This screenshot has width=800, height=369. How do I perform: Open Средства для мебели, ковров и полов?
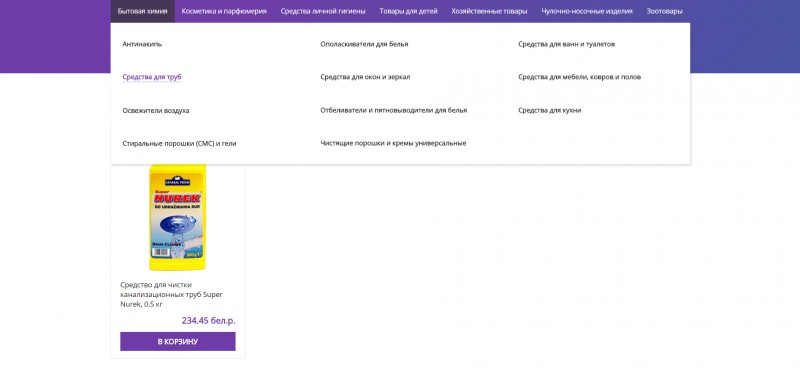click(580, 77)
